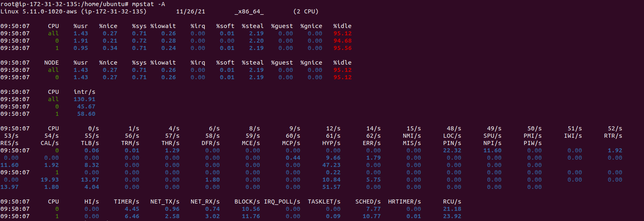This screenshot has height=221, width=644.
Task: Select the value '51.57'
Action: [331, 187]
